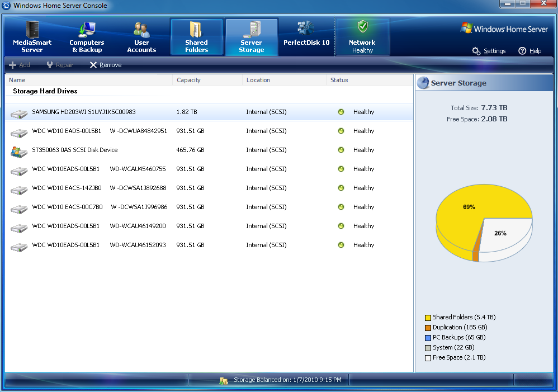The width and height of the screenshot is (558, 392).
Task: Sort by the Name column header
Action: click(89, 80)
